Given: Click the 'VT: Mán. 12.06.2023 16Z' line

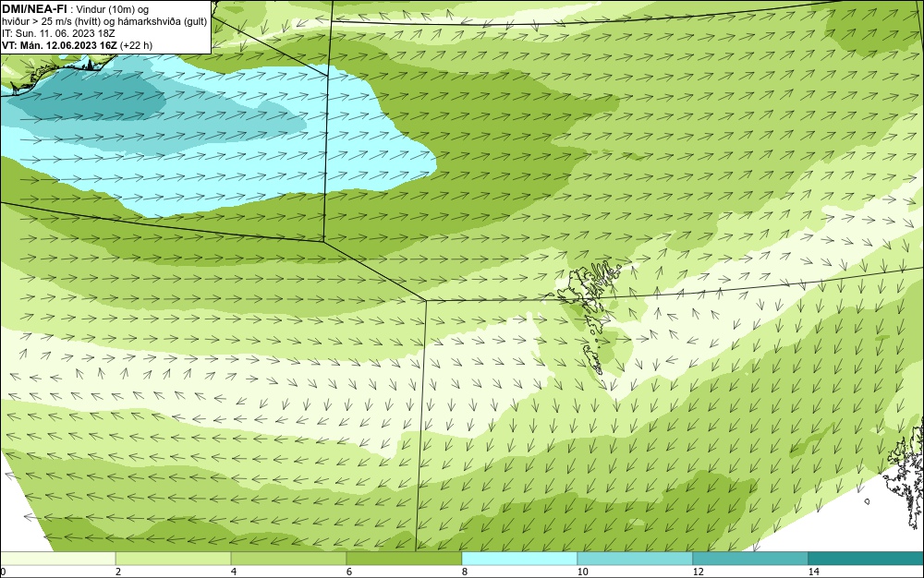Looking at the screenshot, I should pyautogui.click(x=78, y=45).
